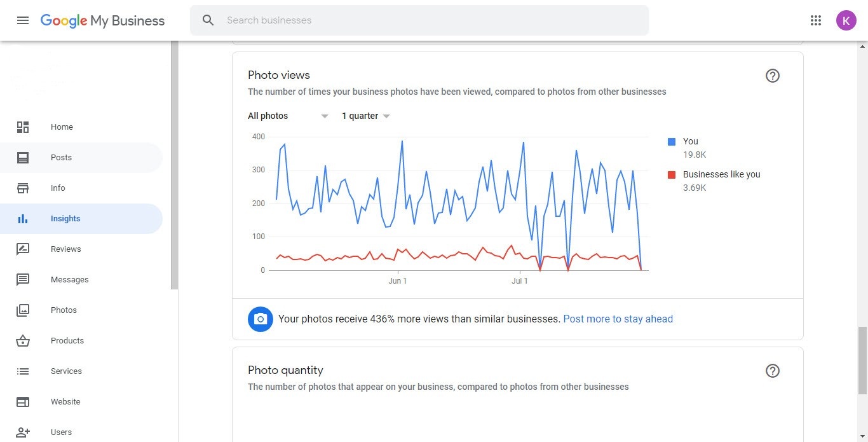
Task: Click the Photo views help icon
Action: click(x=772, y=76)
